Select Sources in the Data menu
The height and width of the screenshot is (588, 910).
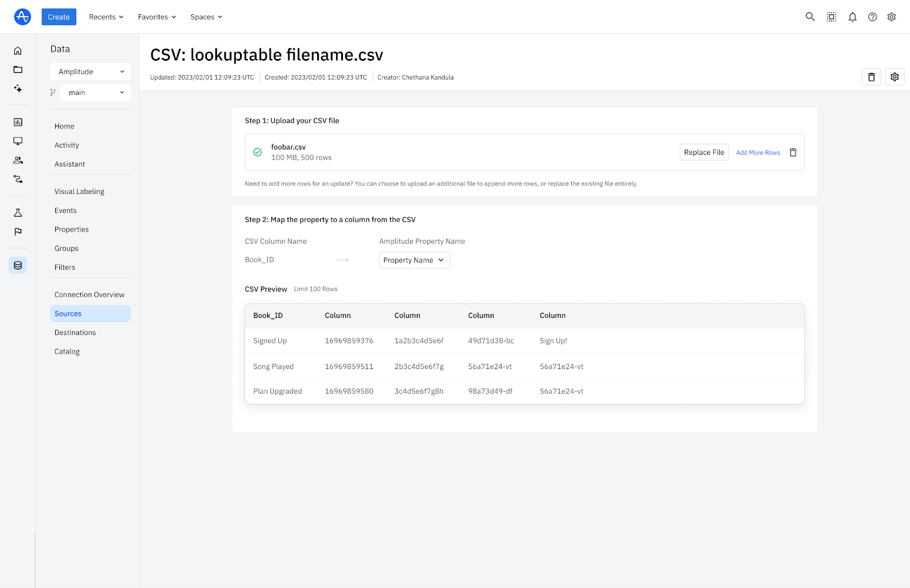[x=90, y=313]
